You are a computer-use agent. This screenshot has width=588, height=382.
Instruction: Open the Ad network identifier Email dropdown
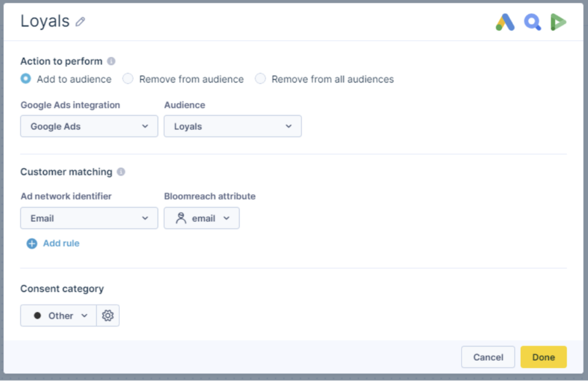[89, 218]
